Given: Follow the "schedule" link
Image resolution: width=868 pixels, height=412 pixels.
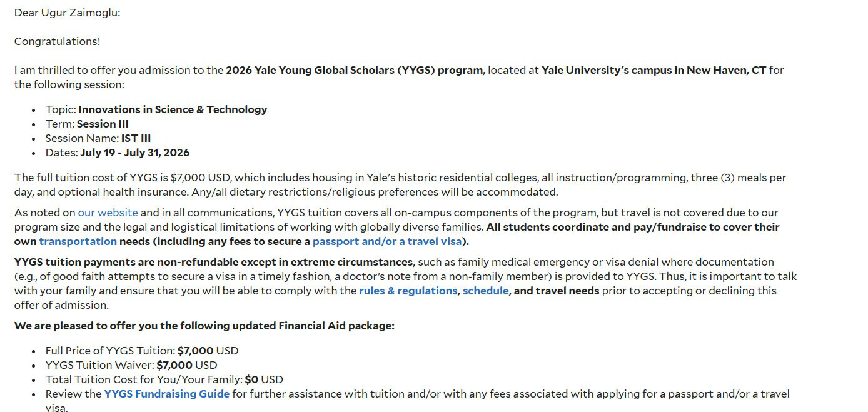Looking at the screenshot, I should coord(485,291).
